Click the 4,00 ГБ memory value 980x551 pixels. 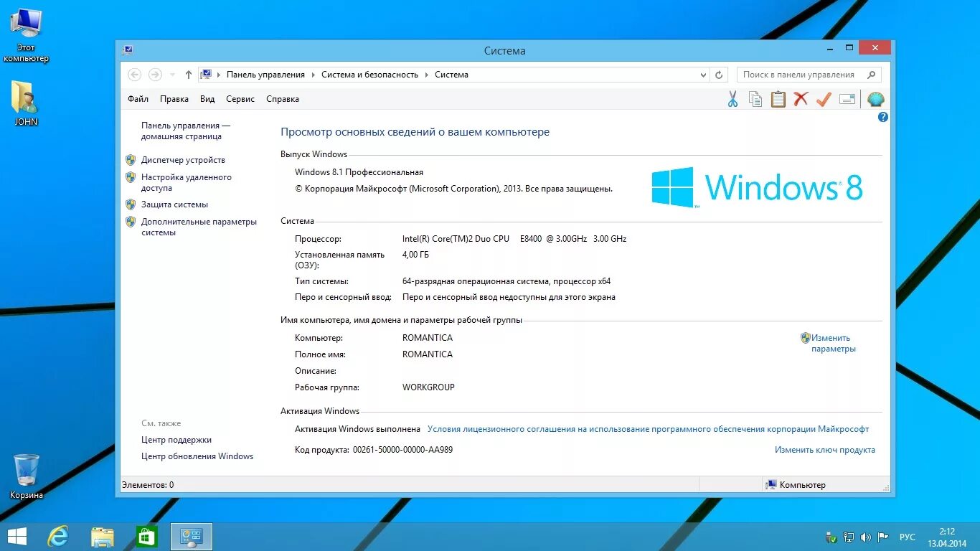(415, 255)
